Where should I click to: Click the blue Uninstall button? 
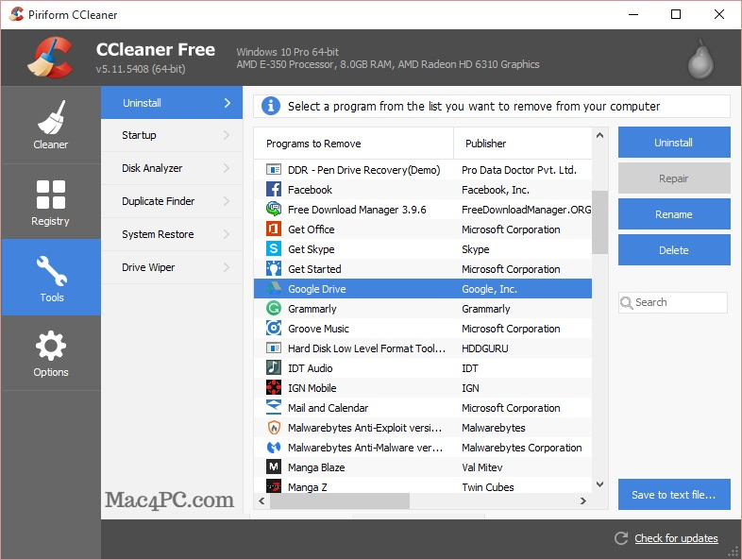point(674,142)
